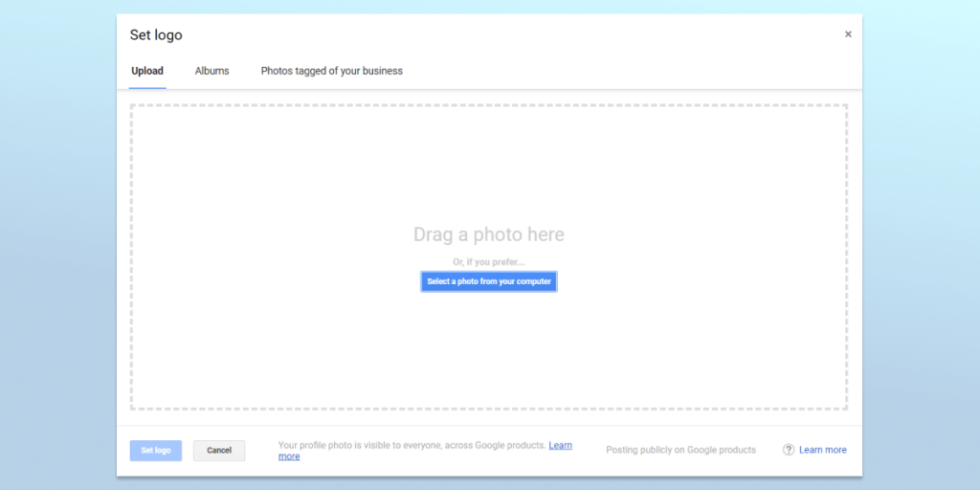
Task: Click Select a photo from your computer
Action: tap(489, 282)
